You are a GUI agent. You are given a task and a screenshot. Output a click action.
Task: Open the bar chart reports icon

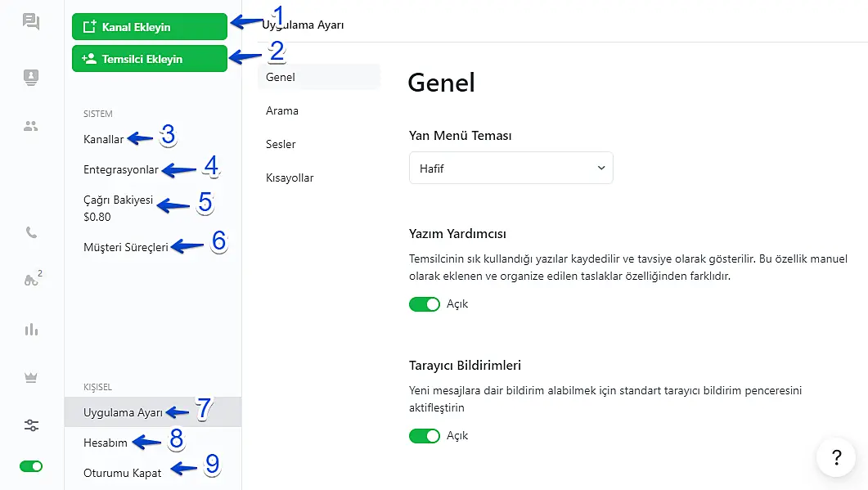coord(31,329)
